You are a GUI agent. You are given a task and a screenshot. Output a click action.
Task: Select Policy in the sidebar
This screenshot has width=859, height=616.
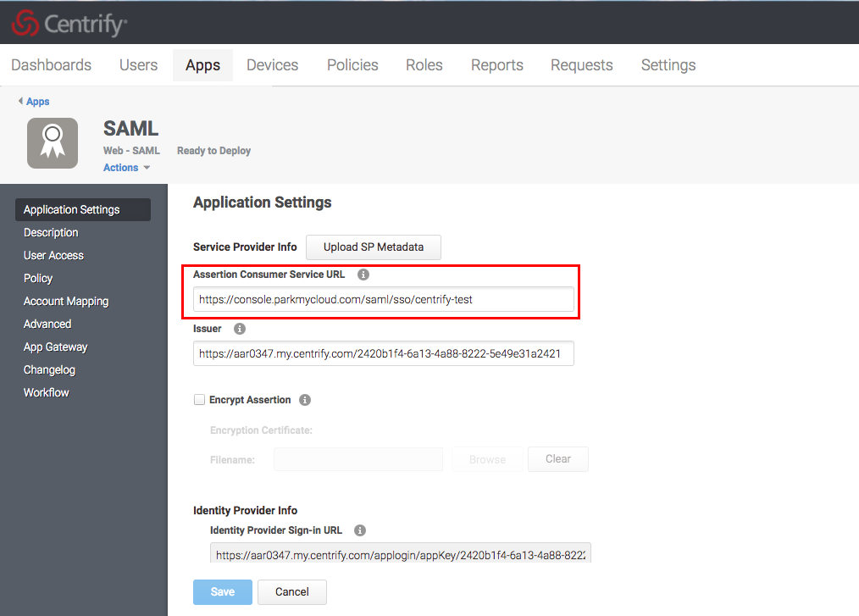point(38,279)
